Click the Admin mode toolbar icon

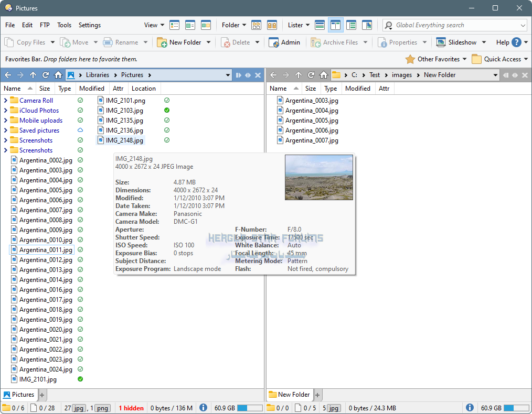pyautogui.click(x=284, y=42)
